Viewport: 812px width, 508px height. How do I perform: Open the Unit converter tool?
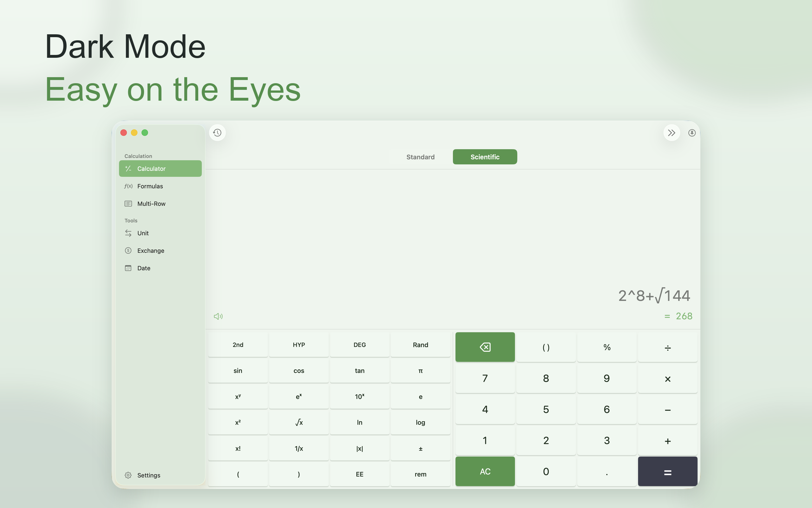click(x=160, y=233)
